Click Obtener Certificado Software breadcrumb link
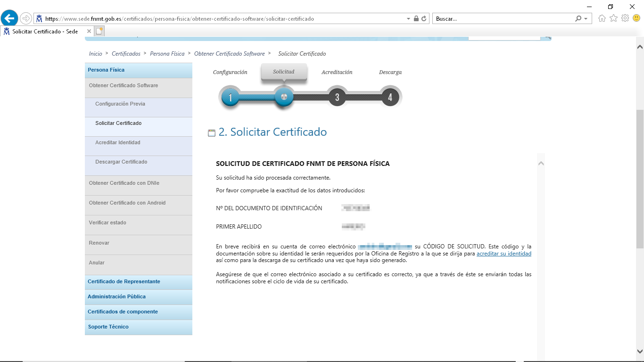The width and height of the screenshot is (644, 362). (230, 54)
